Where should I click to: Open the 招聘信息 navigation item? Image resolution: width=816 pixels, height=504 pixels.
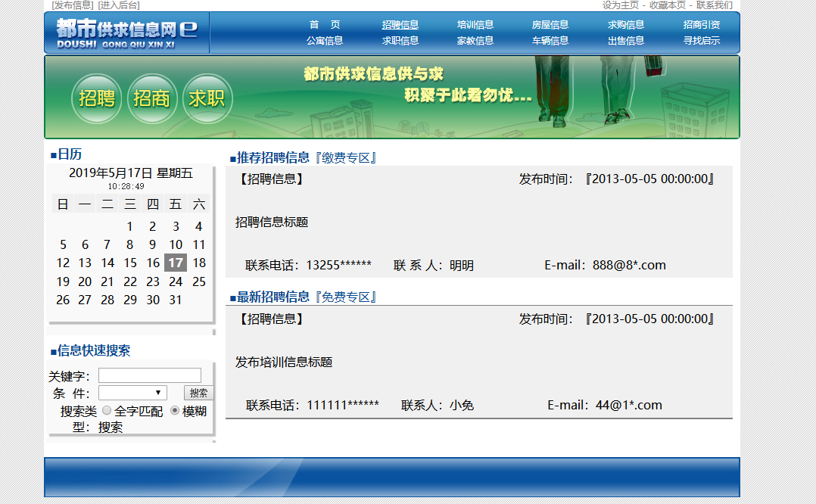click(x=400, y=24)
